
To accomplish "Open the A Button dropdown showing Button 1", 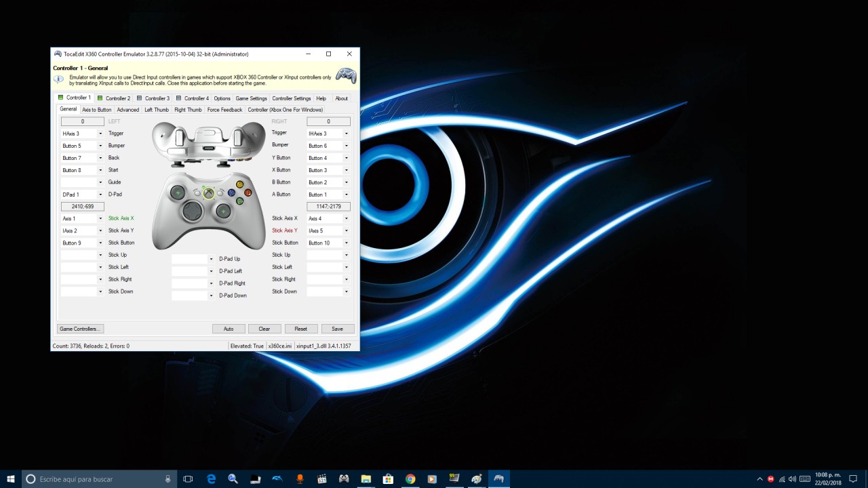I will [x=328, y=195].
